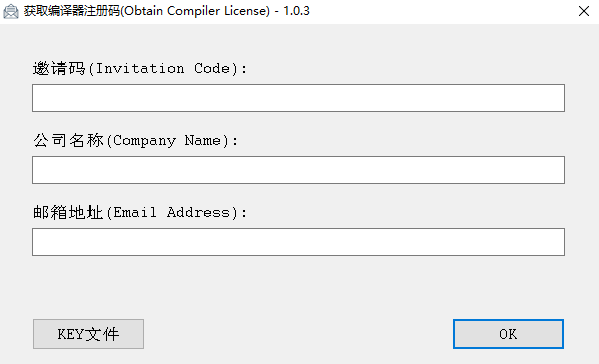599x364 pixels.
Task: Confirm with the OK button
Action: [x=508, y=334]
